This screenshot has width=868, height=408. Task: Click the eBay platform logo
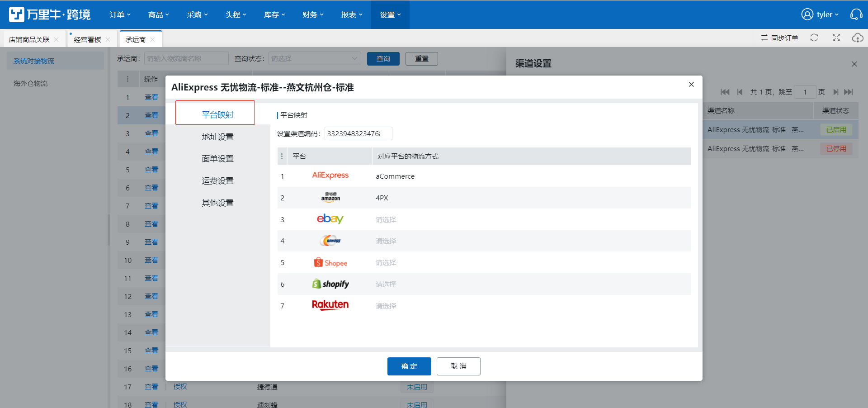coord(330,219)
